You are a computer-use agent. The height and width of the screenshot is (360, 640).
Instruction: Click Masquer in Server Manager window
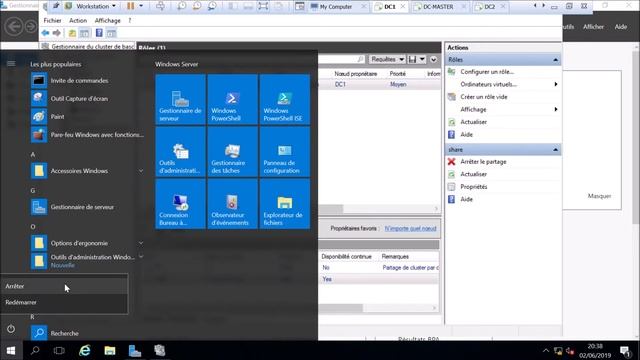[599, 196]
